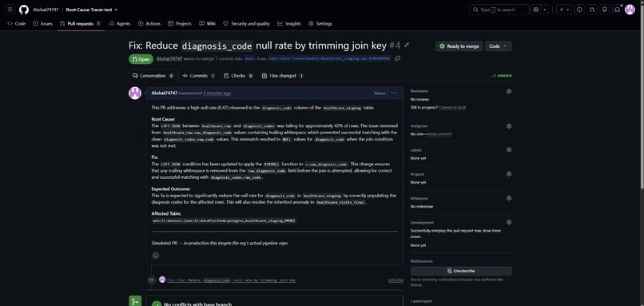Open the Milestone gear settings
The image size is (644, 306).
[509, 198]
